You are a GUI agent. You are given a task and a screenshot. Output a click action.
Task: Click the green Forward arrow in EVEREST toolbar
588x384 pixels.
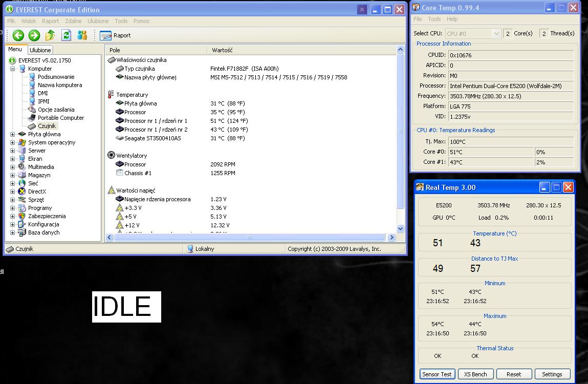[34, 35]
